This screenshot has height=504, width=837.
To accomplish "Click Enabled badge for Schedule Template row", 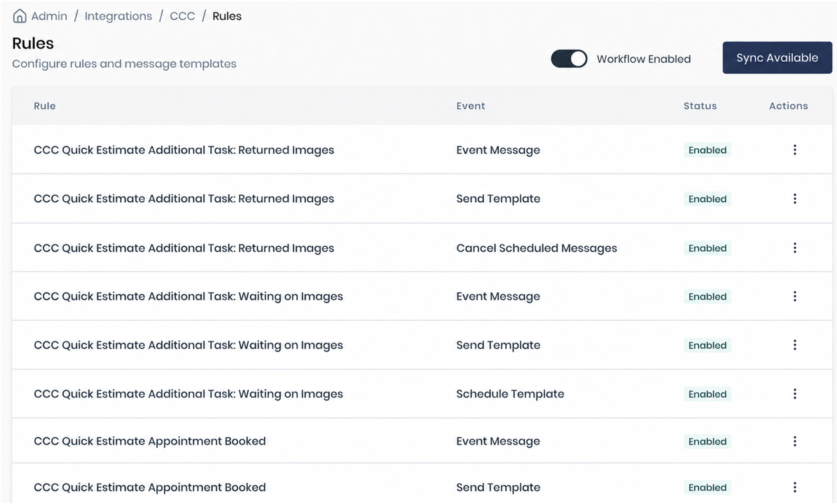I will [707, 394].
